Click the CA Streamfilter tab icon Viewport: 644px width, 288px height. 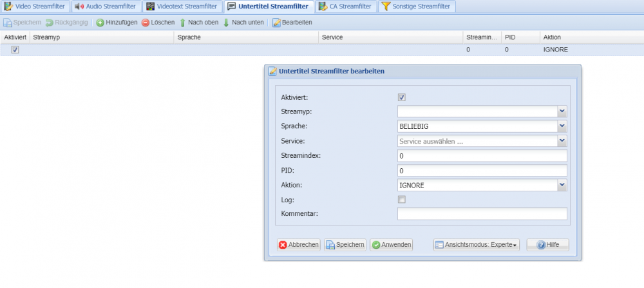323,6
